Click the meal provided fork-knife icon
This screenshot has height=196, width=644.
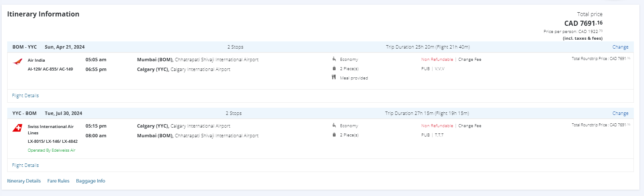334,77
